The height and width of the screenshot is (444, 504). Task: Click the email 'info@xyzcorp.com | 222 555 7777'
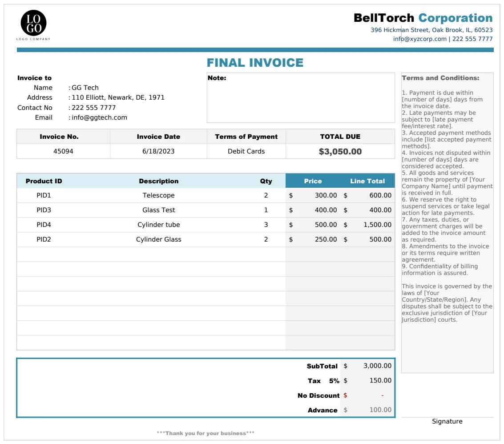pyautogui.click(x=443, y=39)
